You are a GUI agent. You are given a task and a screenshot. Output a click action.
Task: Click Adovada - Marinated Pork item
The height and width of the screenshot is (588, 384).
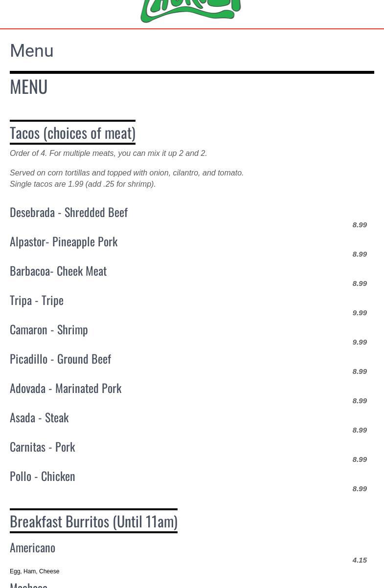click(x=66, y=388)
